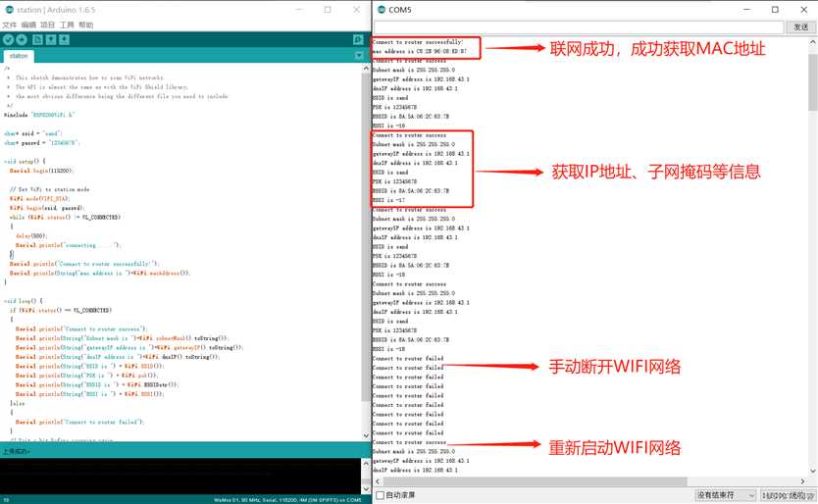Click the 'mac address is' output line
This screenshot has width=818, height=504.
[420, 51]
